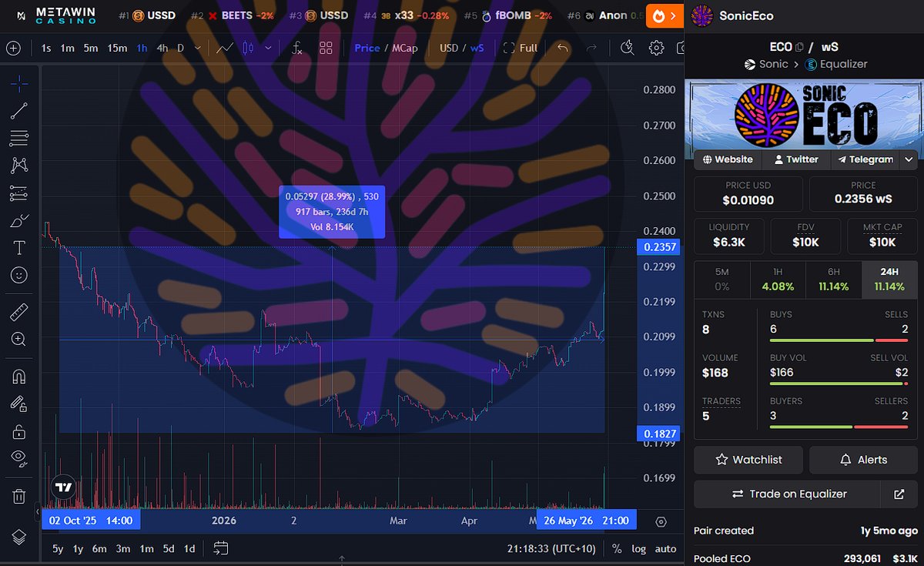Activate the zoom in tool
Screen dimensions: 924x566
coord(19,339)
